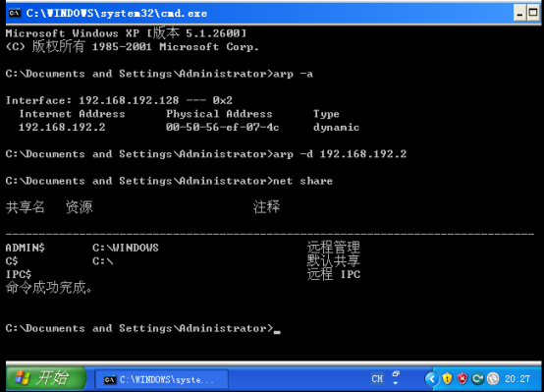The image size is (544, 392).
Task: Open the yellow shield update alert icon
Action: 447,379
